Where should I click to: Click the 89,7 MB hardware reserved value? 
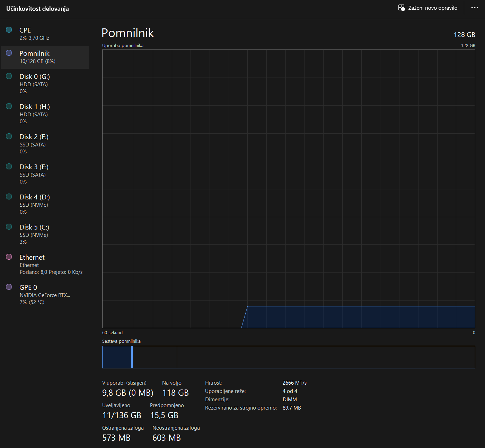tap(292, 408)
